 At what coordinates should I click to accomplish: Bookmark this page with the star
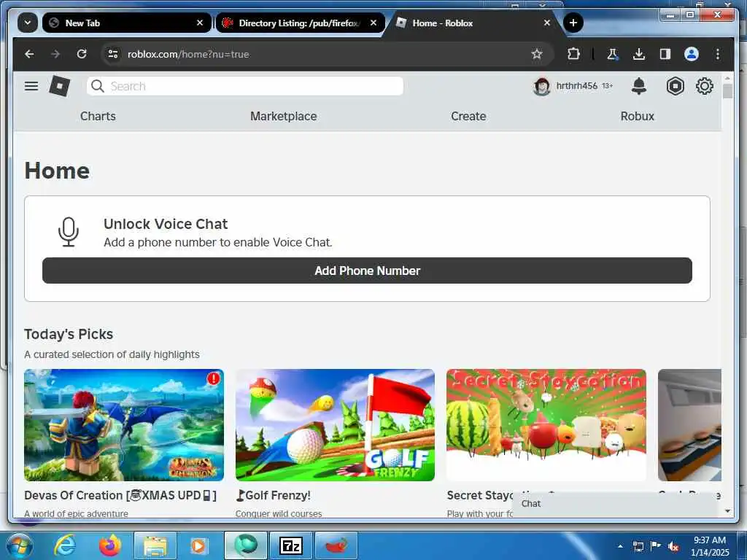537,54
